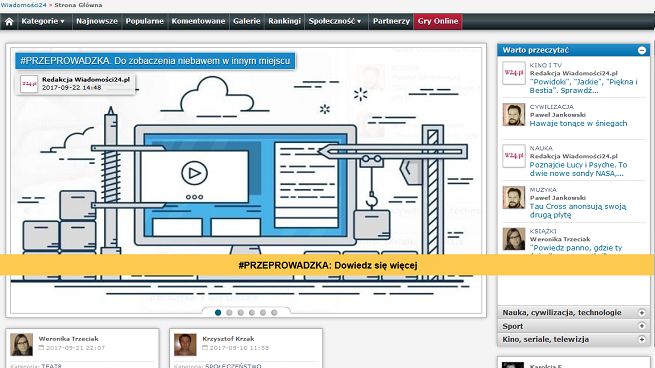Click the yellow #PRZEPROWADZKA Dowiedz się więcej banner

tap(328, 265)
